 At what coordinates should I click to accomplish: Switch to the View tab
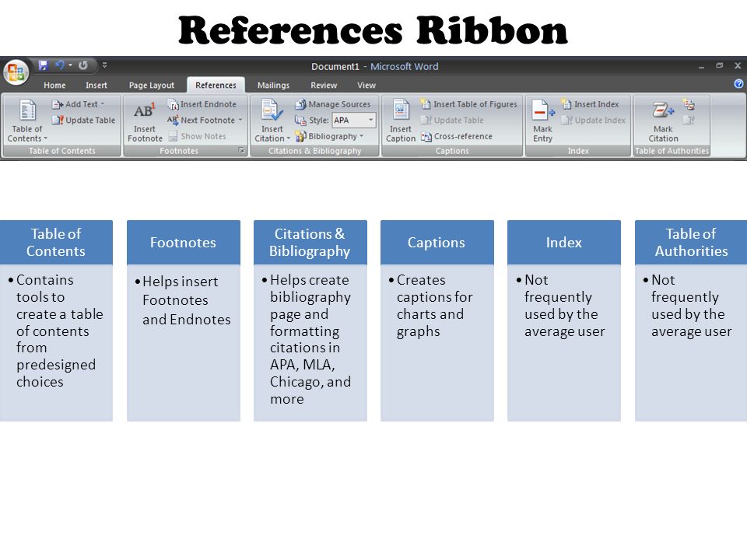[x=366, y=86]
